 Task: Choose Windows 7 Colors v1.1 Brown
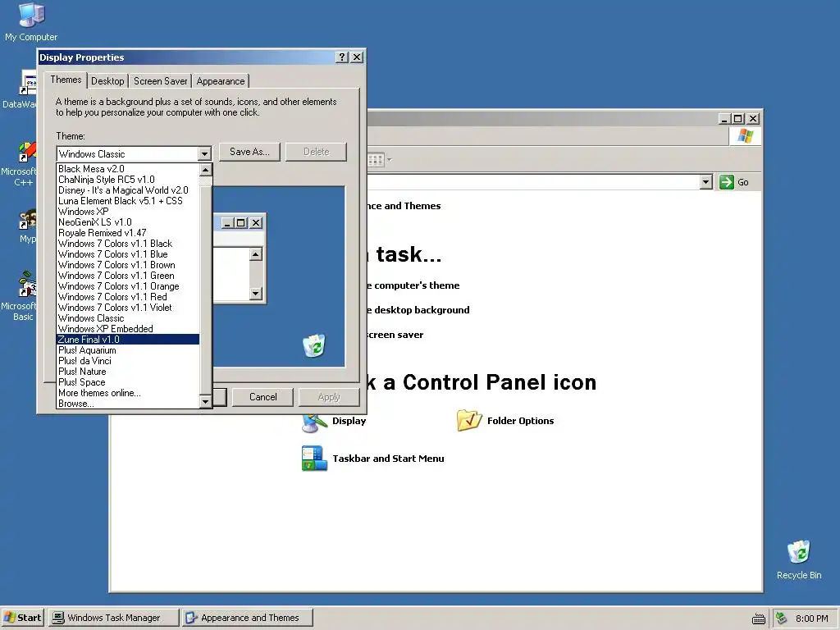coord(128,265)
